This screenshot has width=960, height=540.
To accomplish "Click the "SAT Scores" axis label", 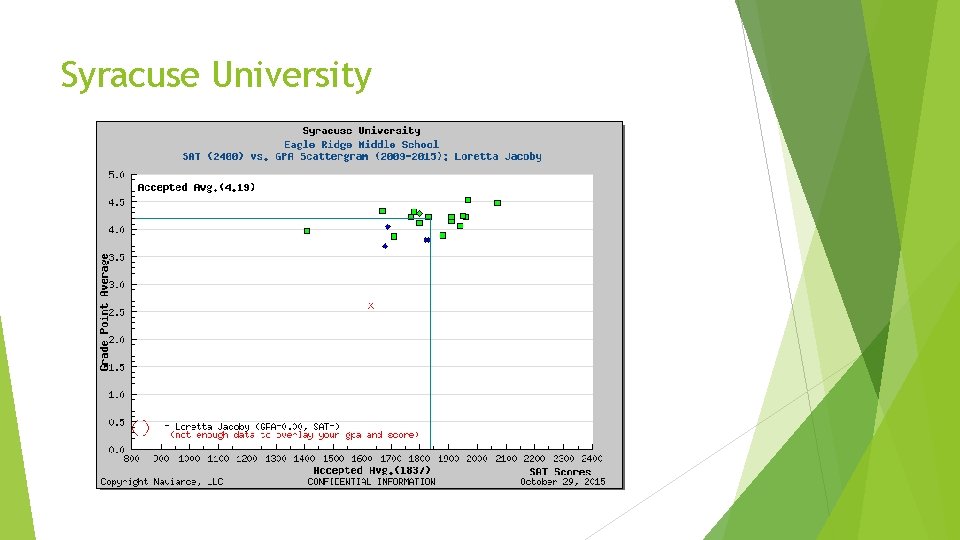I will [560, 471].
